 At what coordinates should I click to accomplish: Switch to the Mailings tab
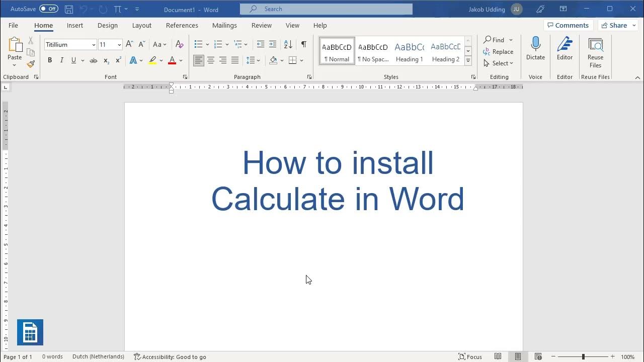tap(224, 25)
